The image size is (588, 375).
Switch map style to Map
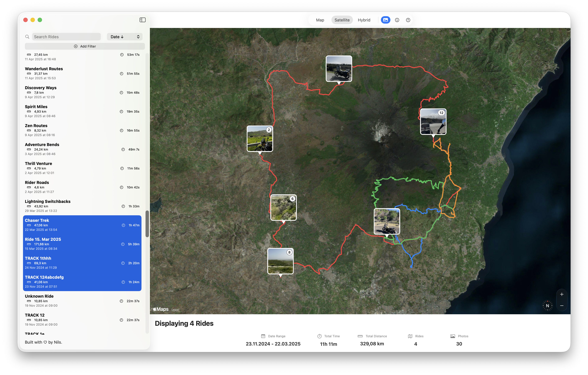tap(320, 20)
